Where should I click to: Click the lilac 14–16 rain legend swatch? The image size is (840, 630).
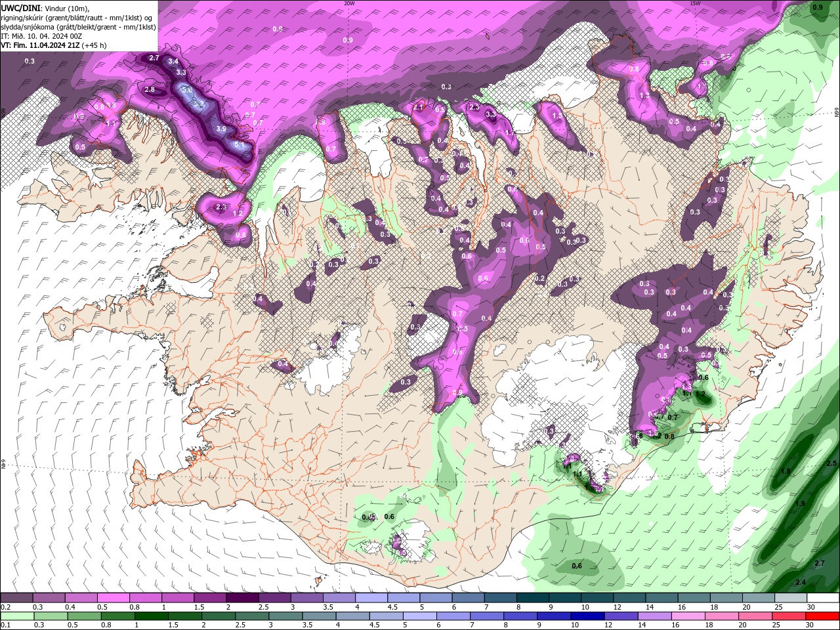pos(655,616)
